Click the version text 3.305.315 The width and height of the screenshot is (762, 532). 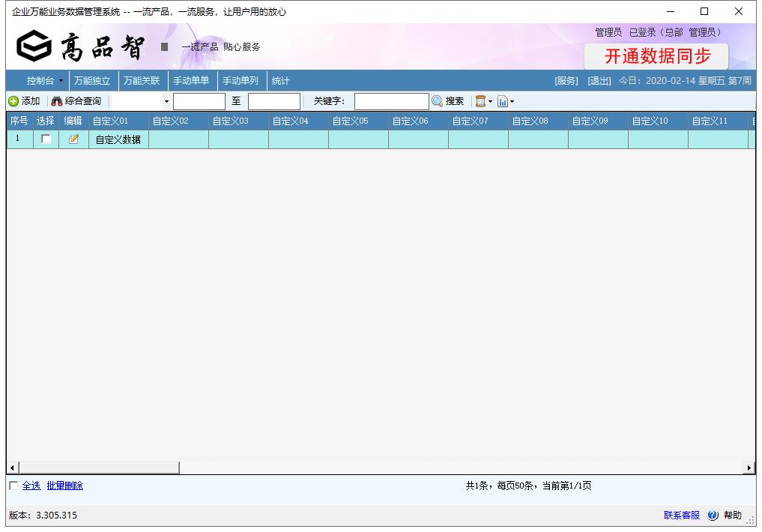point(56,515)
